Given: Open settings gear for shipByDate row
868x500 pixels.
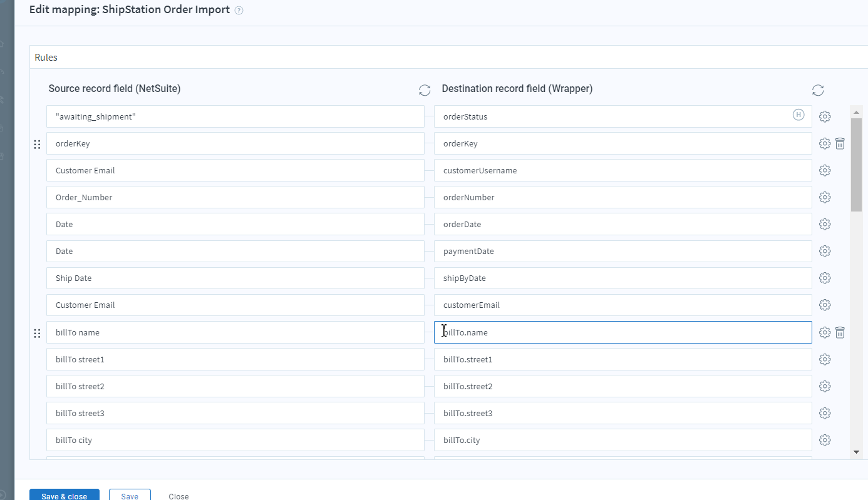Looking at the screenshot, I should [x=825, y=278].
